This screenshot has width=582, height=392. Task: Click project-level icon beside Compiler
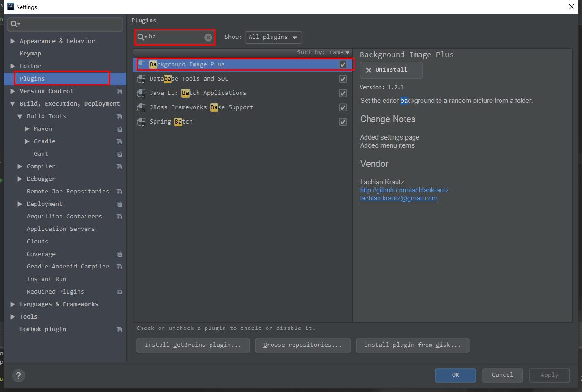pyautogui.click(x=119, y=166)
